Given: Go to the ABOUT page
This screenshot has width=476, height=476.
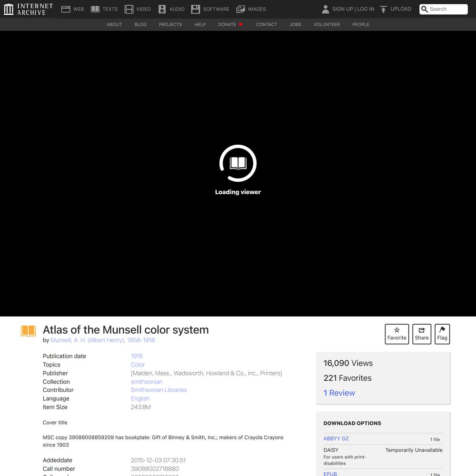Looking at the screenshot, I should point(114,25).
